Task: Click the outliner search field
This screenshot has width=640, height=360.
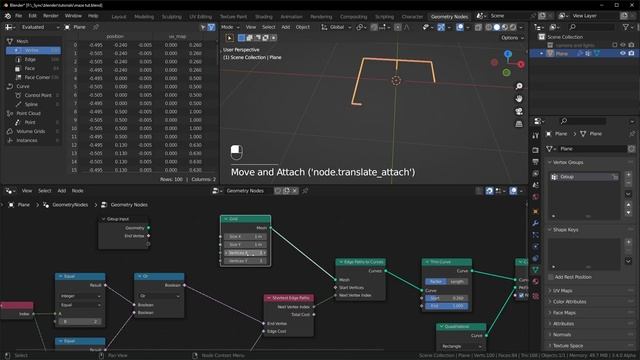Action: (x=591, y=27)
